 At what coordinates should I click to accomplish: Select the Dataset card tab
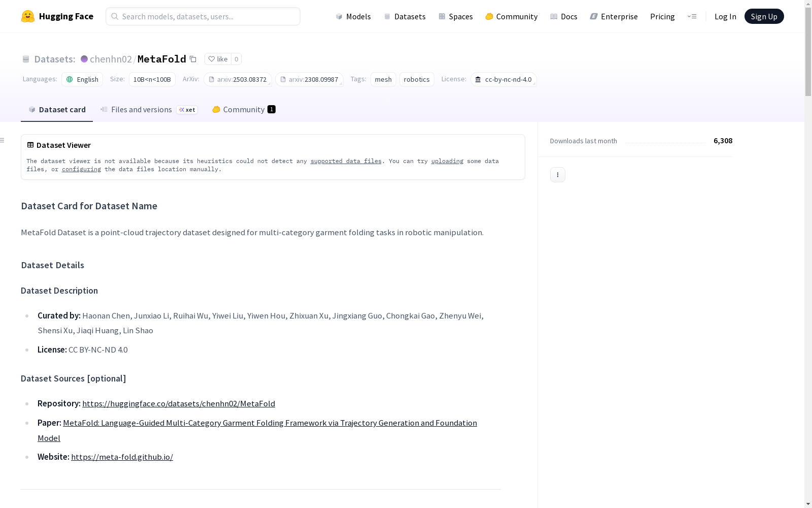[57, 110]
